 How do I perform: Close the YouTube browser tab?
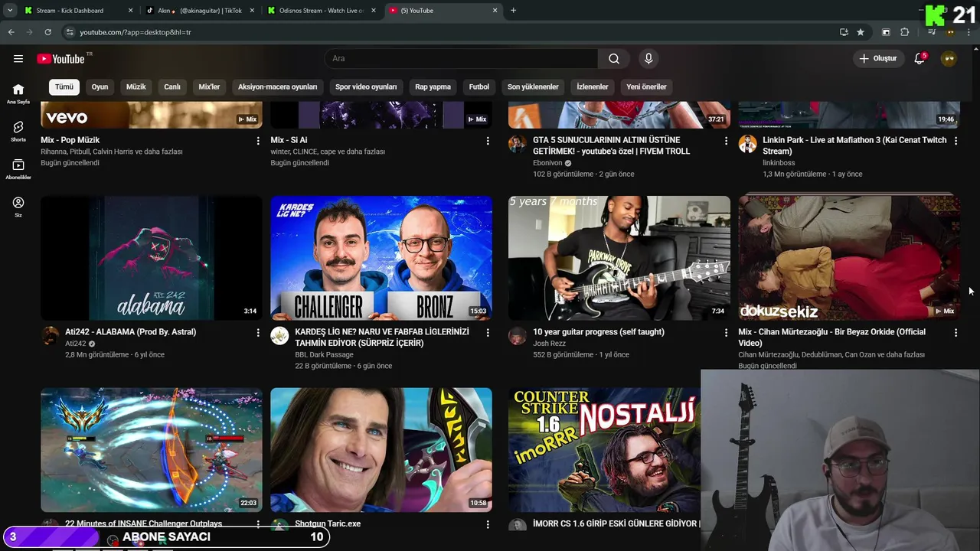point(495,11)
